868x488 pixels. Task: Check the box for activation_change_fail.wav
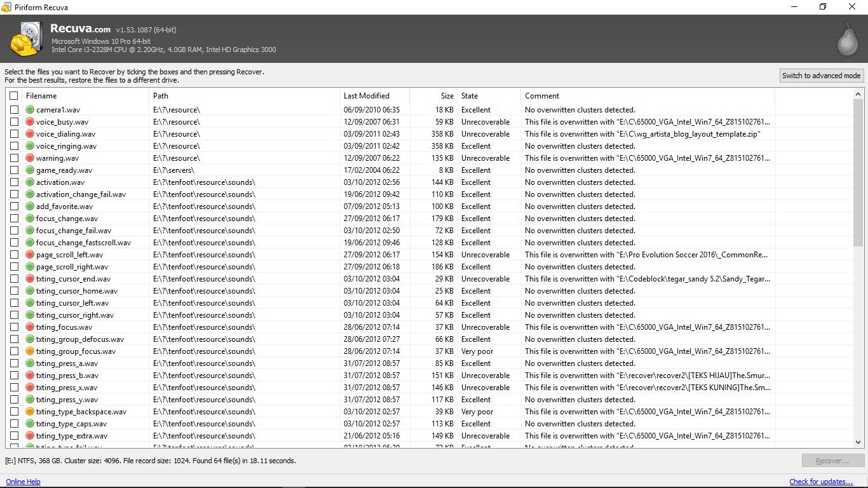click(x=14, y=194)
